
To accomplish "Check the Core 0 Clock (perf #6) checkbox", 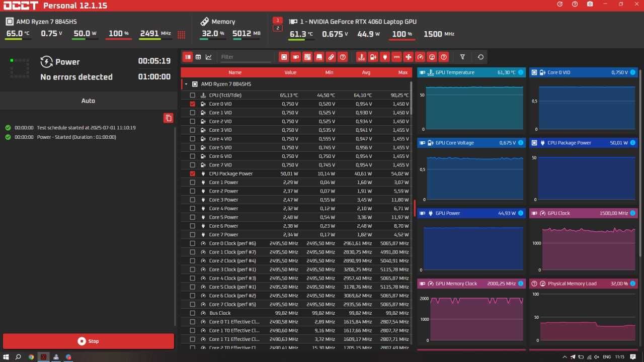I will click(192, 243).
